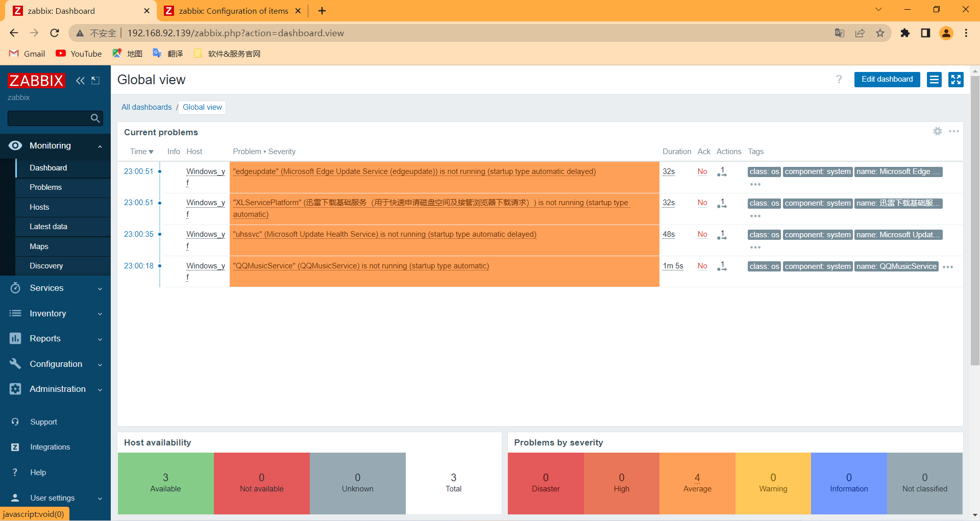Open the Integrations sidebar link

coord(50,447)
